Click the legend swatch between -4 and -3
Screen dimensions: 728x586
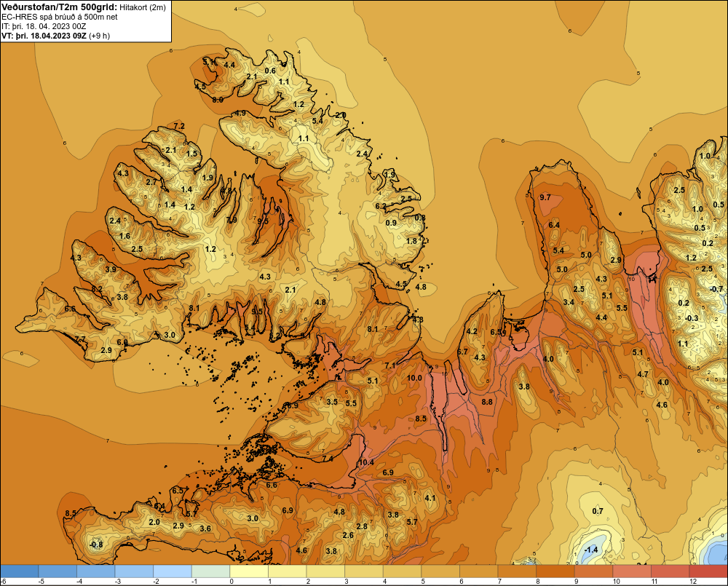click(x=96, y=571)
